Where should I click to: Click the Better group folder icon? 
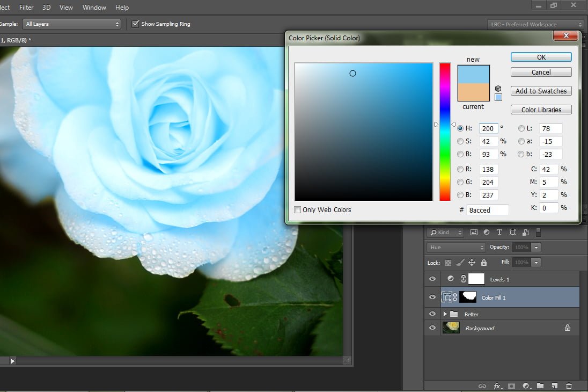454,314
